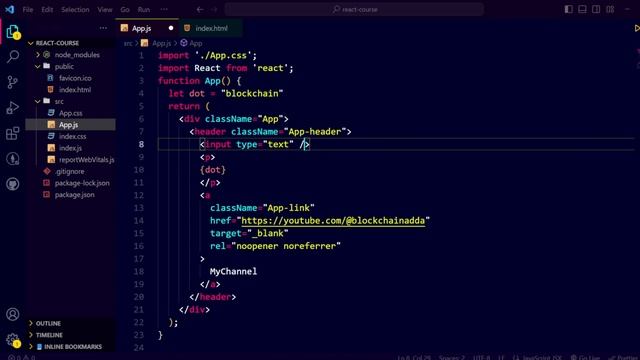The width and height of the screenshot is (640, 360).
Task: Expand the node_modules folder
Action: point(38,55)
